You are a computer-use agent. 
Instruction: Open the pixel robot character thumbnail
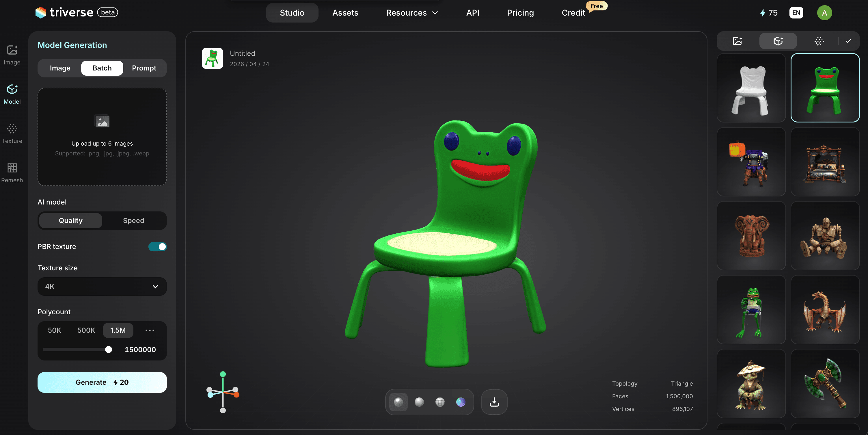click(x=751, y=162)
